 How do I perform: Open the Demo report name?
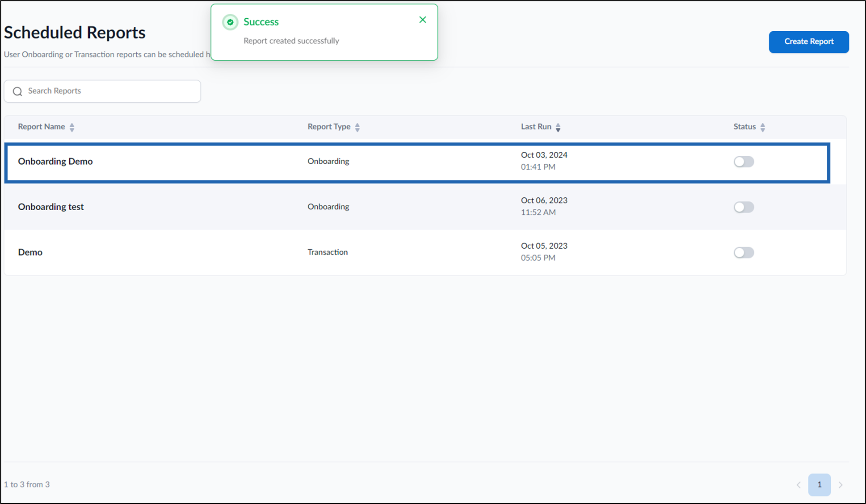coord(30,252)
